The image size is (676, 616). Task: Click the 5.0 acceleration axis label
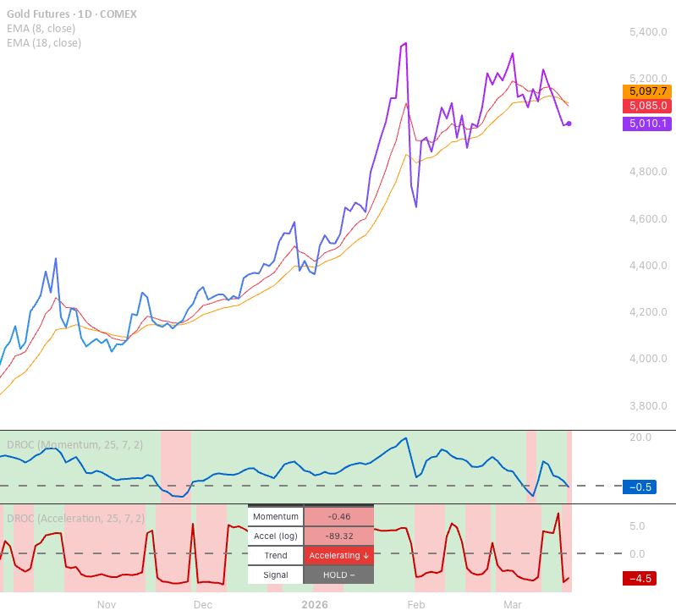pos(637,526)
